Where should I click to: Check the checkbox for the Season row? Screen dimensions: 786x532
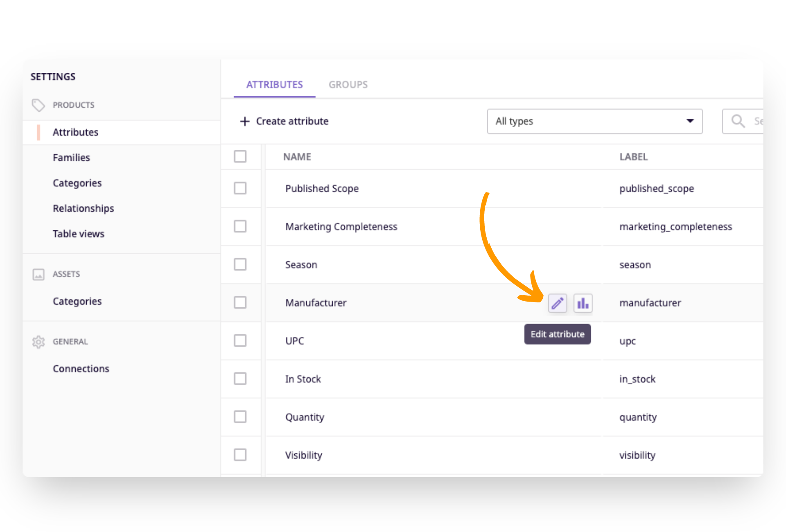(240, 264)
